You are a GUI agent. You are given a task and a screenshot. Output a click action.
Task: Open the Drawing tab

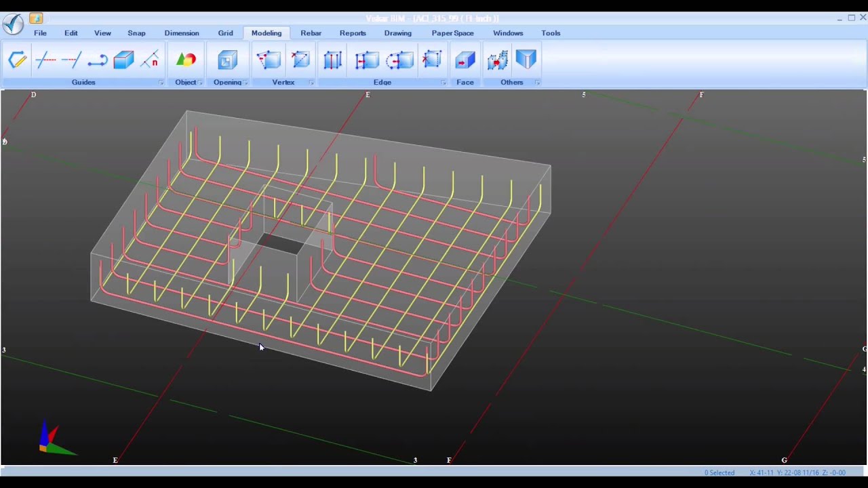398,33
